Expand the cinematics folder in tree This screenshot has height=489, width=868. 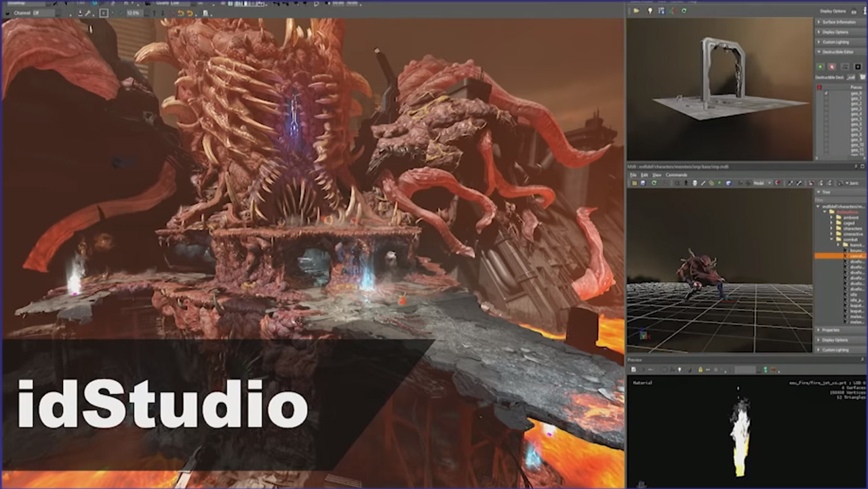[x=831, y=234]
